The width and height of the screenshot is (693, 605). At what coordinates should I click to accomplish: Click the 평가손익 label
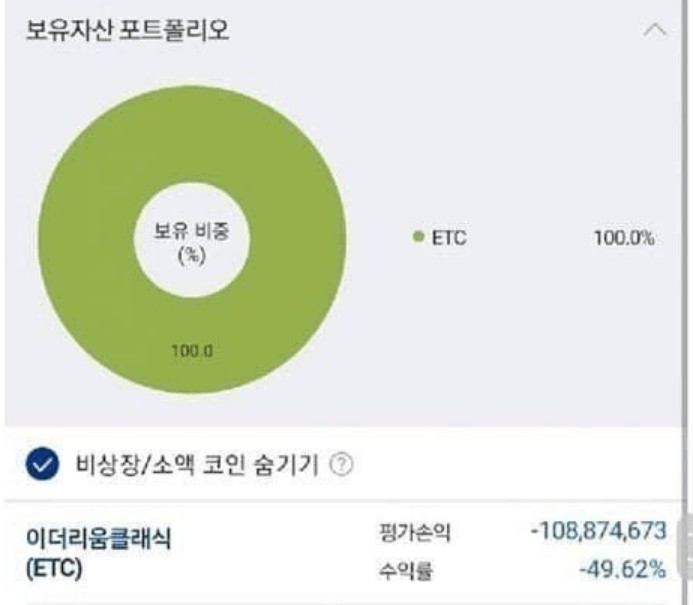click(415, 532)
